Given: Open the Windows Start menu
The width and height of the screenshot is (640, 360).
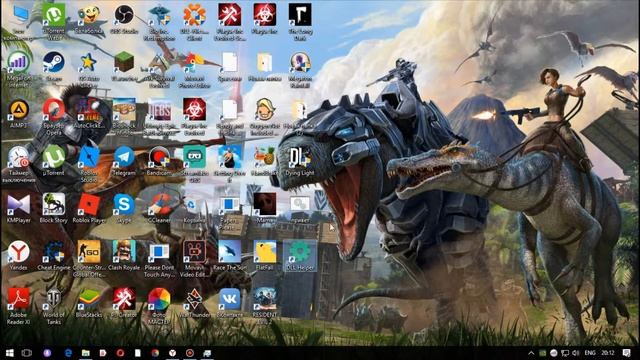Looking at the screenshot, I should point(9,353).
